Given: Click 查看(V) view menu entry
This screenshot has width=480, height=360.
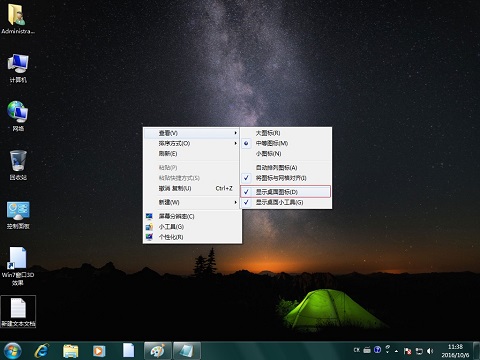Looking at the screenshot, I should [x=192, y=133].
